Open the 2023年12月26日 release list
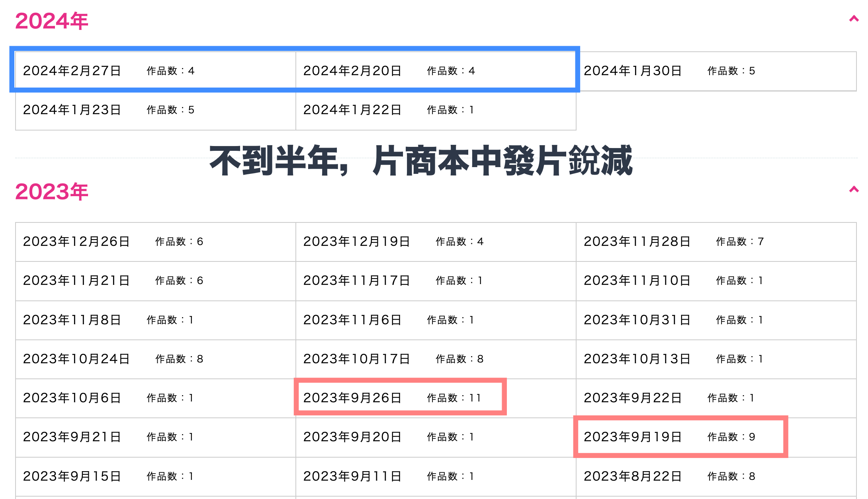 pos(76,242)
